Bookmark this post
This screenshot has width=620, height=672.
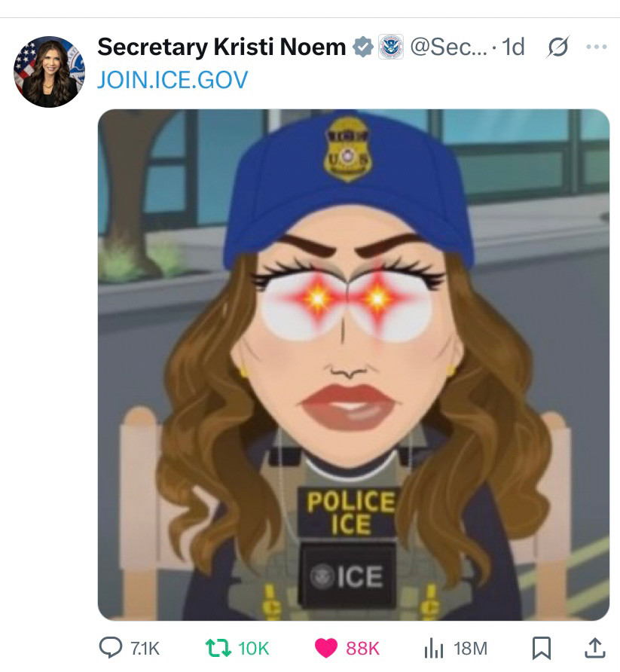coord(541,648)
